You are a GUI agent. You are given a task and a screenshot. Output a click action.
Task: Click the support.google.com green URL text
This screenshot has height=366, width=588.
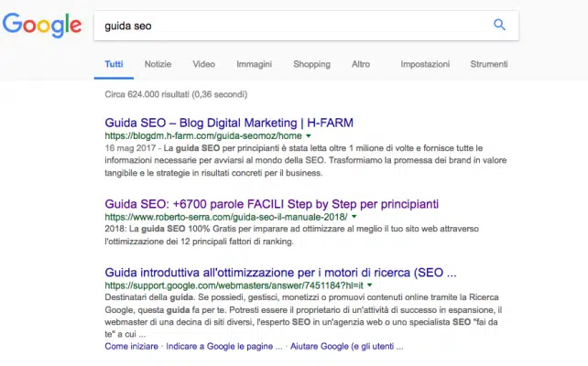[234, 285]
